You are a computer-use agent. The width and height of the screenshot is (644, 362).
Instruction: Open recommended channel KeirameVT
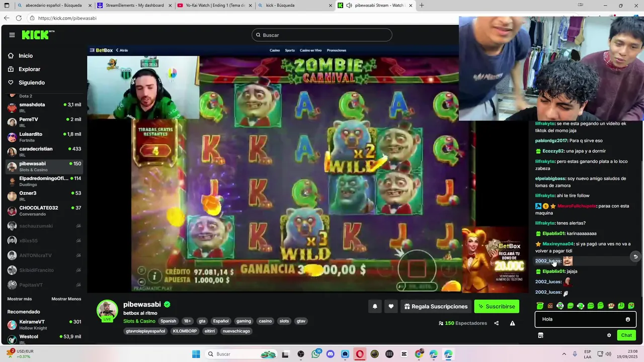coord(44,324)
